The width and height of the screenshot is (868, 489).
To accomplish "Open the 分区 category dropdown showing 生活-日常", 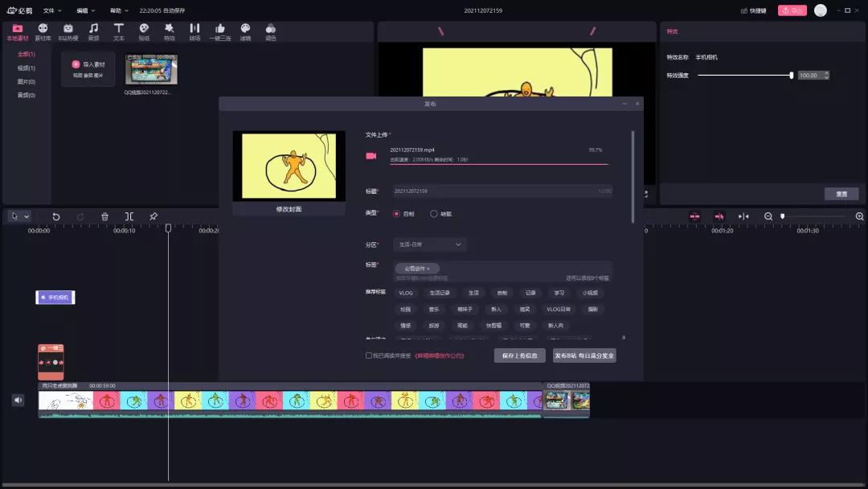I will [x=430, y=244].
